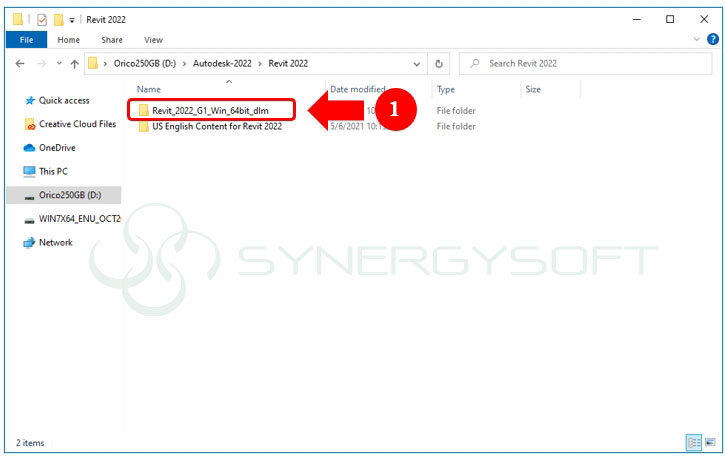This screenshot has width=725, height=460.
Task: Open Creative Cloud Files in sidebar
Action: click(x=77, y=124)
